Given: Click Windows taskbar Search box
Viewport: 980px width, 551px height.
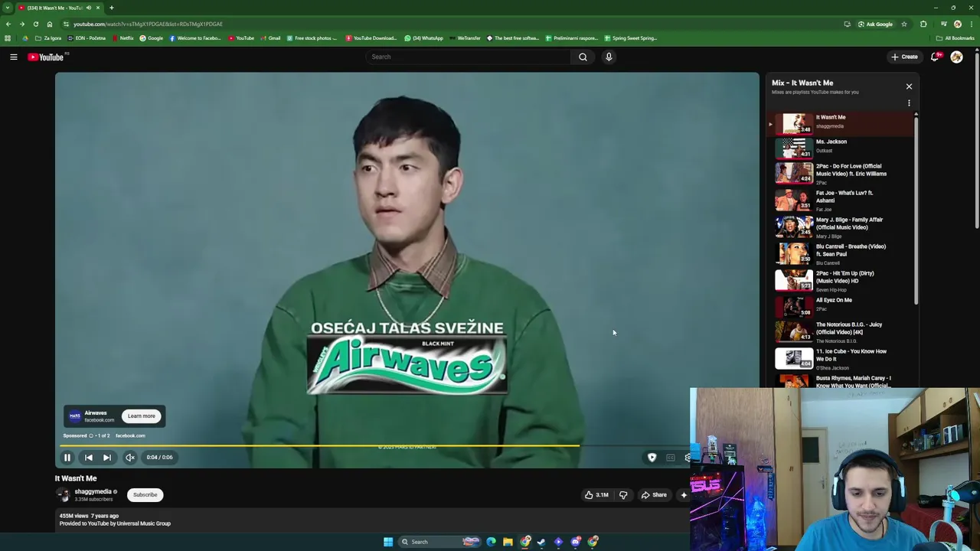Looking at the screenshot, I should (x=439, y=542).
